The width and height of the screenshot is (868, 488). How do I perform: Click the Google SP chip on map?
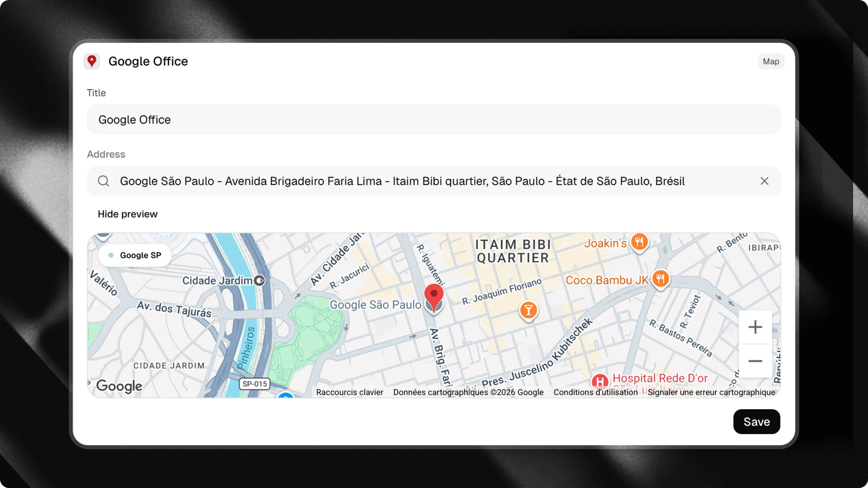click(135, 255)
